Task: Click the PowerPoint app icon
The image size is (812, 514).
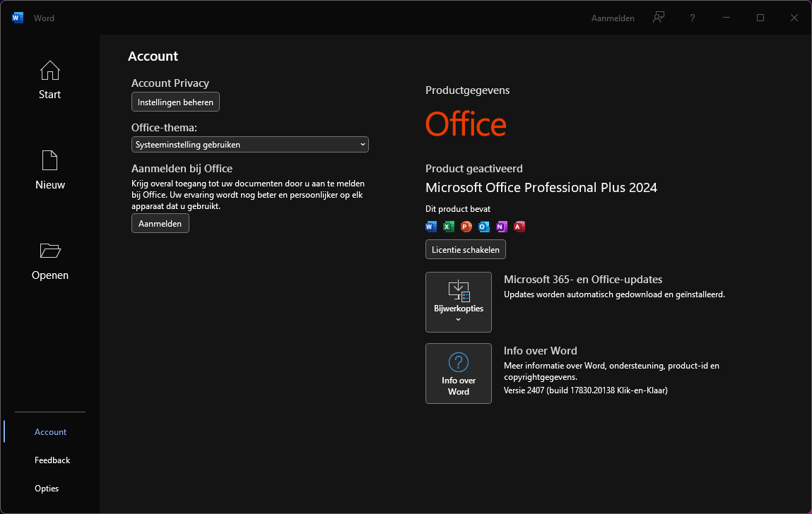Action: tap(466, 226)
